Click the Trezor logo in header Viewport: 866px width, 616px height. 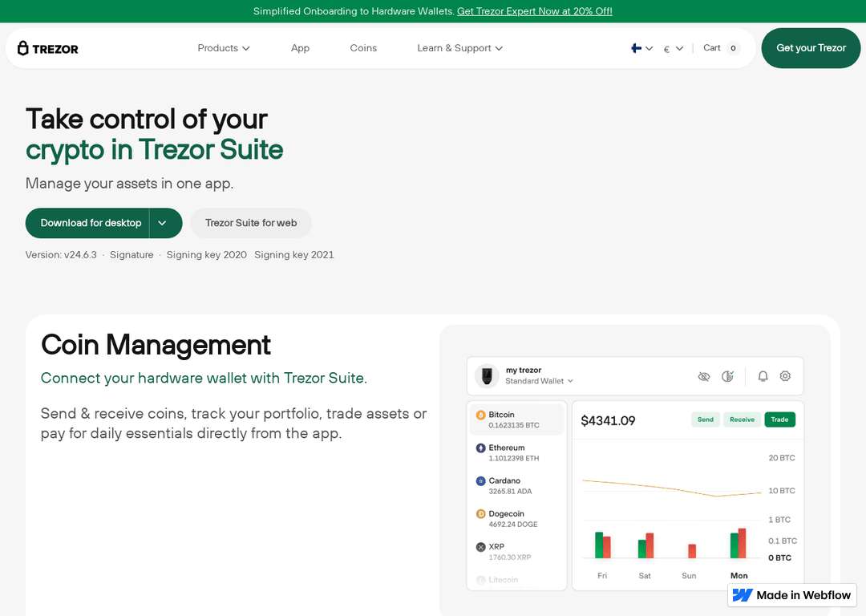click(x=47, y=49)
